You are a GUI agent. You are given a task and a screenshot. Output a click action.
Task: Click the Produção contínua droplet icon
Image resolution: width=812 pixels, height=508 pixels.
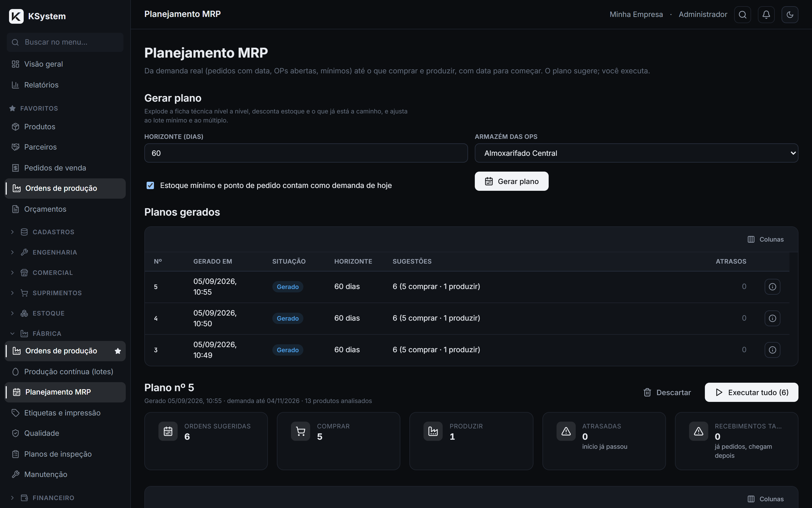click(16, 372)
